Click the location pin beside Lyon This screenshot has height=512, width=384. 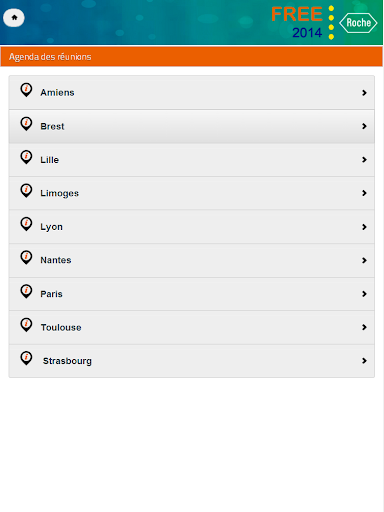[x=26, y=224]
